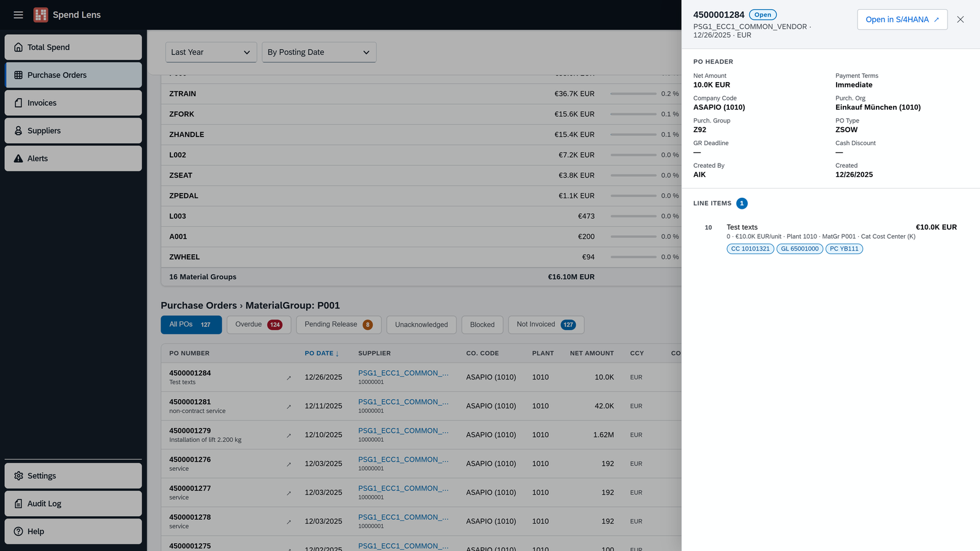Viewport: 980px width, 551px height.
Task: Open external link icon for PO 4500001279
Action: [288, 435]
